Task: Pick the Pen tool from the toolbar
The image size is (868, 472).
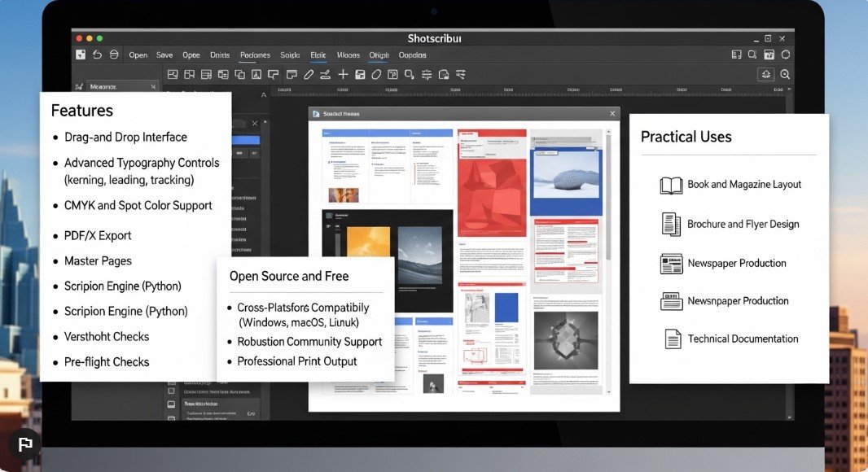Action: (x=308, y=74)
